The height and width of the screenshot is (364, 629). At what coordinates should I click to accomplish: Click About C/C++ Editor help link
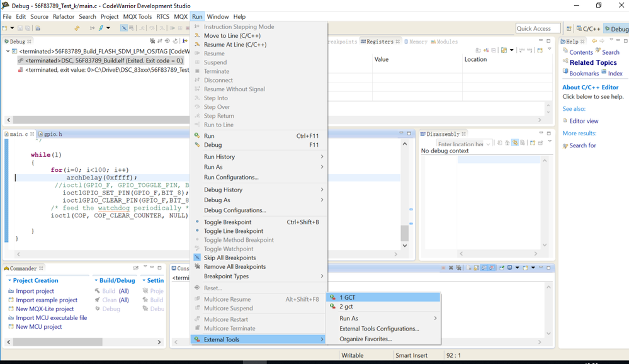click(590, 87)
